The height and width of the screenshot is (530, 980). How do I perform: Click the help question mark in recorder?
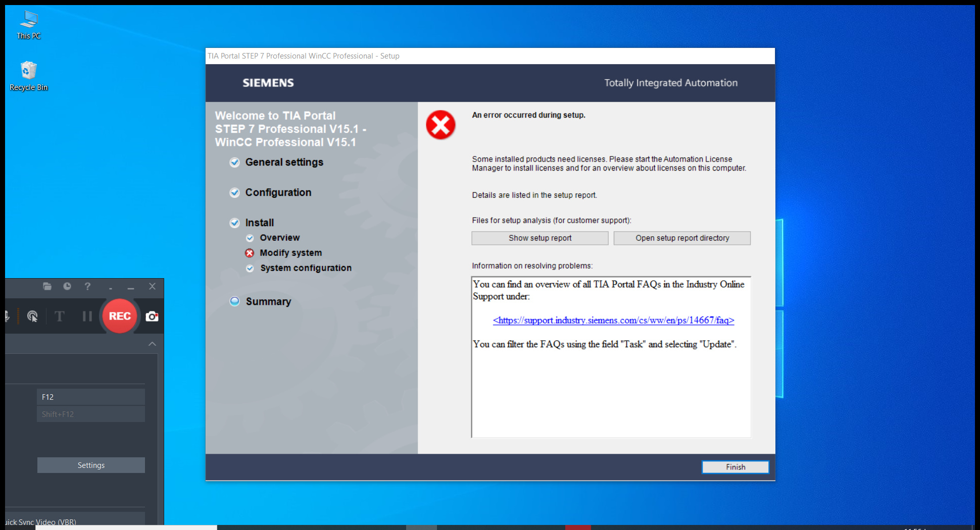pyautogui.click(x=87, y=286)
